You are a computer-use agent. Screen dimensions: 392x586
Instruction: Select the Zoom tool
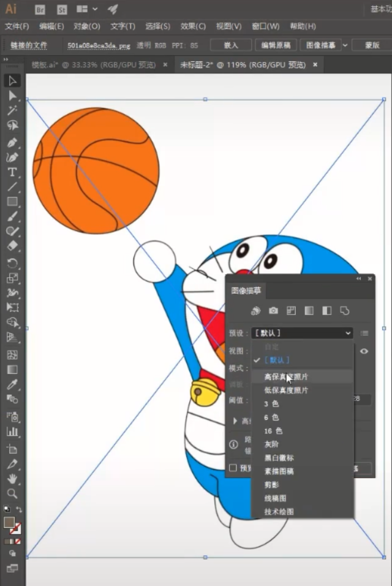pyautogui.click(x=12, y=493)
